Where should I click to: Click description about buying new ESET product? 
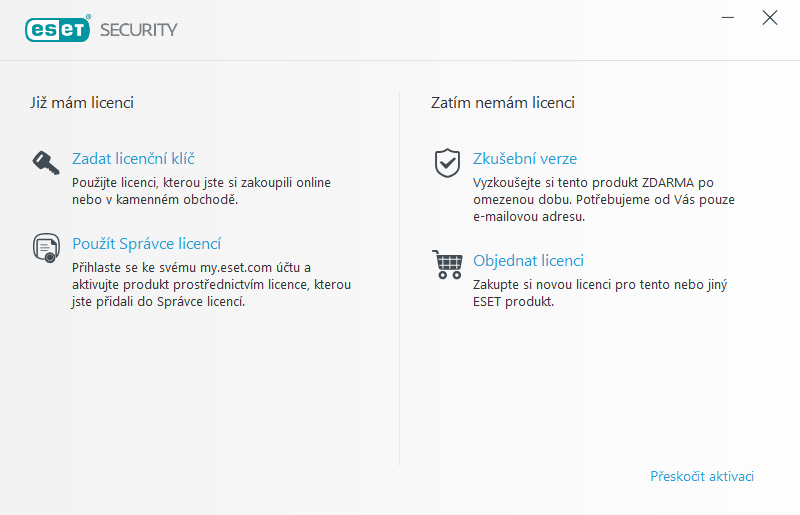coord(598,293)
